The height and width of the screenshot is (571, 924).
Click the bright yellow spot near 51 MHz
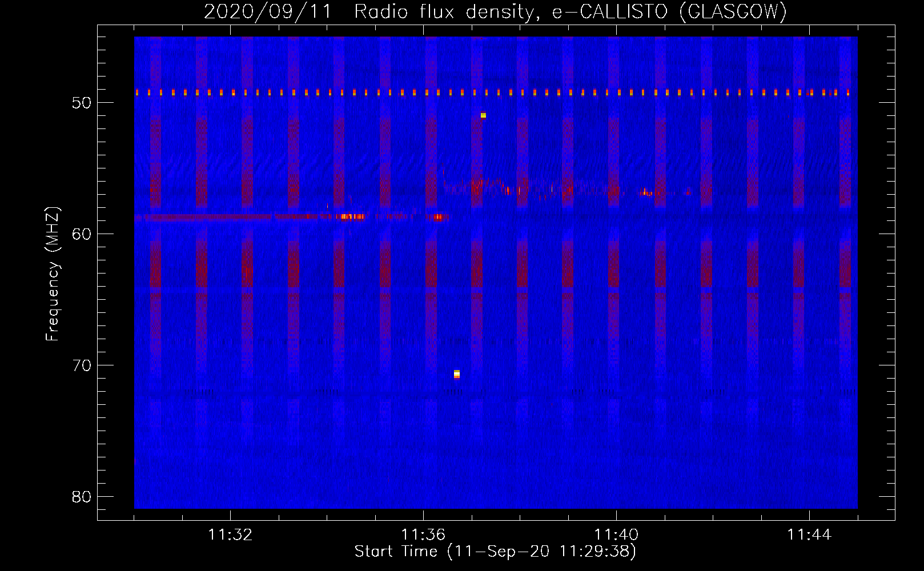coord(483,115)
